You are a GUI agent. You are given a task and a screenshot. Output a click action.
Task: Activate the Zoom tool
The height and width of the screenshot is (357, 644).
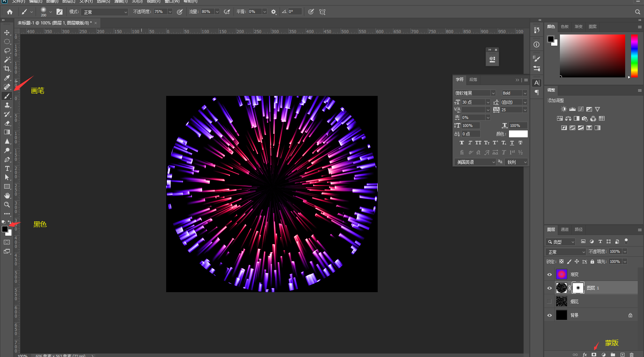[x=7, y=205]
